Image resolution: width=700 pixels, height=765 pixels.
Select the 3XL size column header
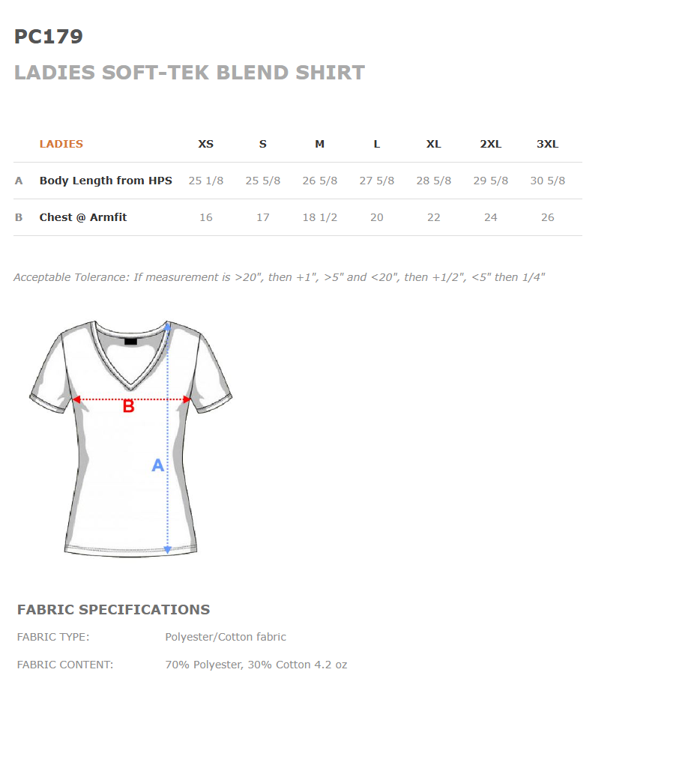[x=547, y=144]
